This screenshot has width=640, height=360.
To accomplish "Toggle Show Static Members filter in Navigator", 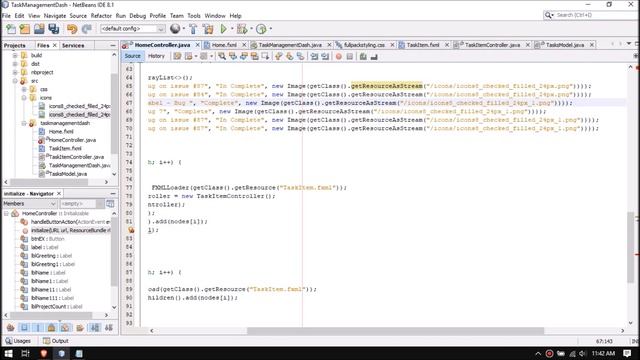I will (x=38, y=327).
